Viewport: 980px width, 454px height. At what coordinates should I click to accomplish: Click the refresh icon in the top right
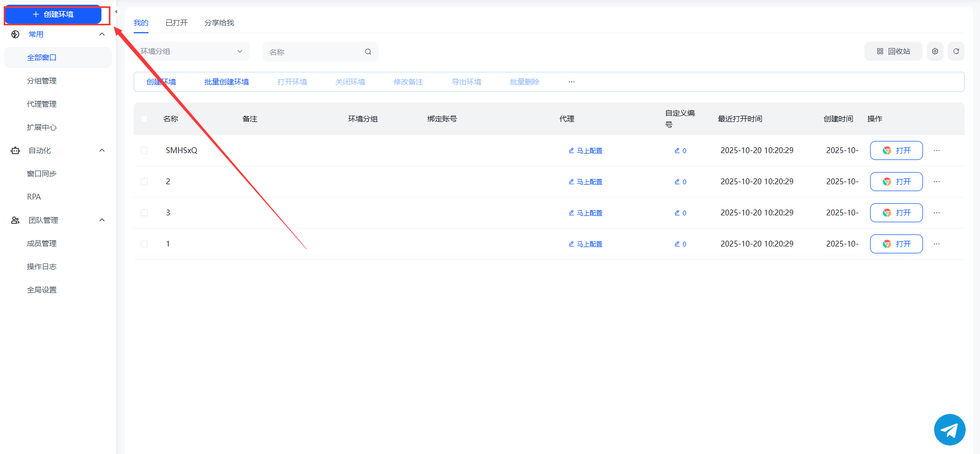(x=956, y=51)
